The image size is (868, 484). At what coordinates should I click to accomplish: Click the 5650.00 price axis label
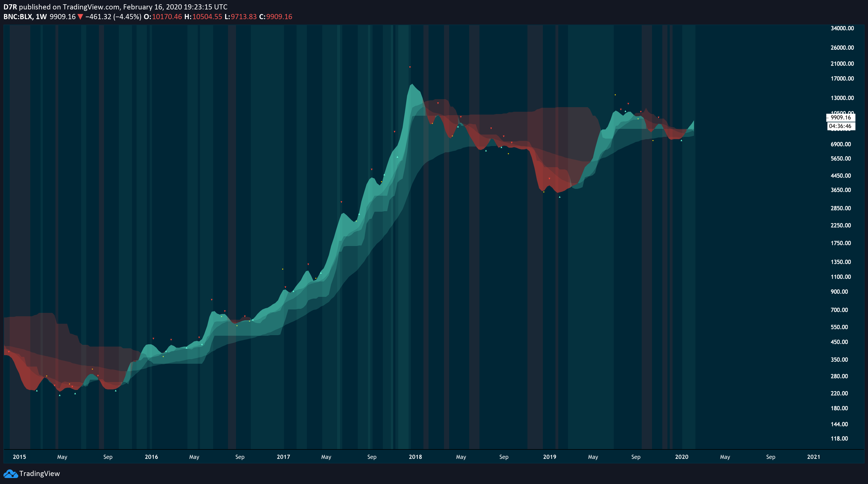[841, 159]
